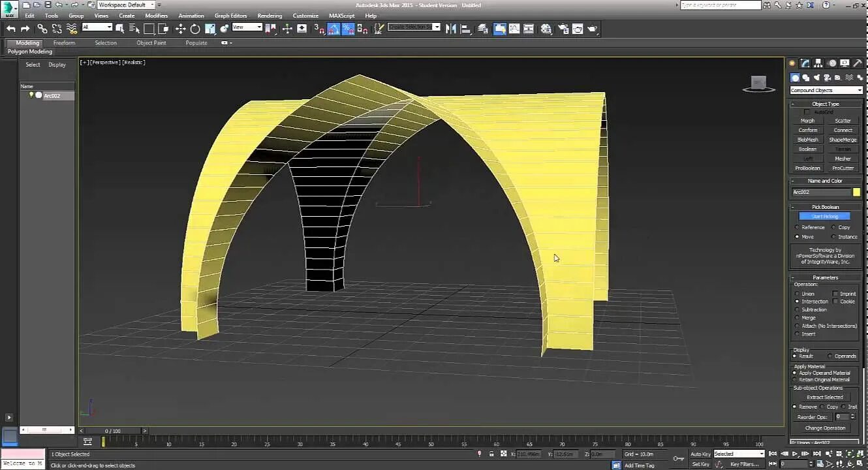Screen dimensions: 868x470
Task: Click the Start Picking button
Action: pos(824,216)
